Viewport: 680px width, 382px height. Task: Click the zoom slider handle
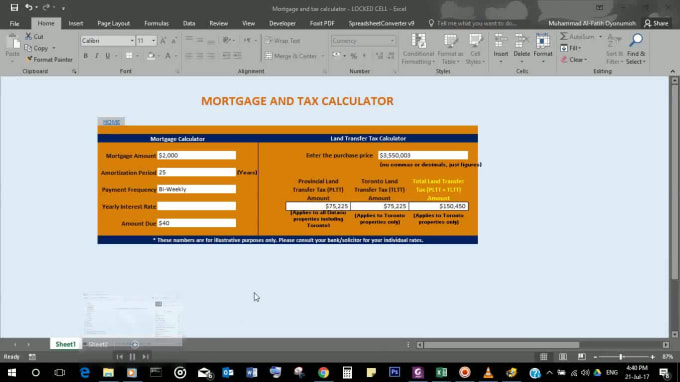click(621, 357)
